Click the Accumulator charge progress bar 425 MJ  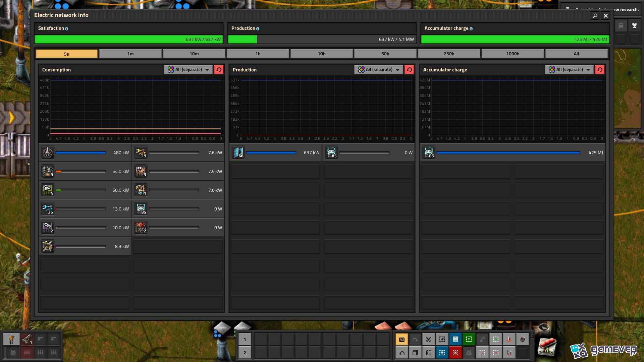click(515, 39)
